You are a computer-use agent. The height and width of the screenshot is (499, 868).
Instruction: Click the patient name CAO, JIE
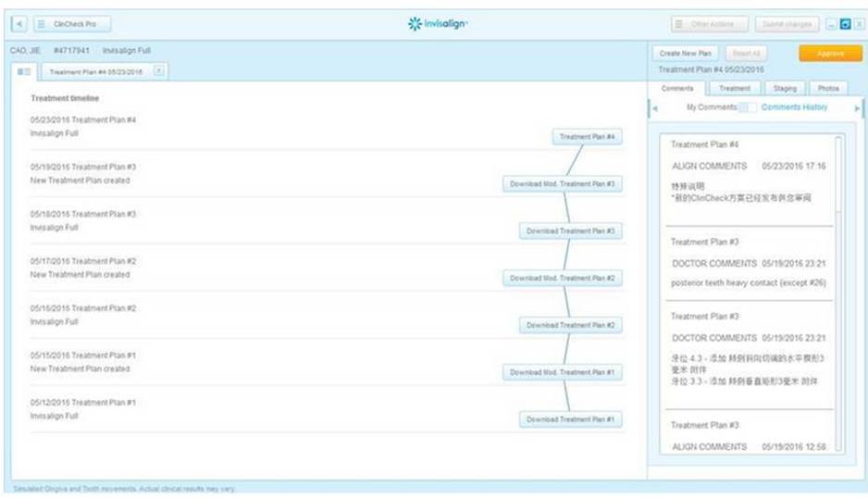[x=25, y=50]
